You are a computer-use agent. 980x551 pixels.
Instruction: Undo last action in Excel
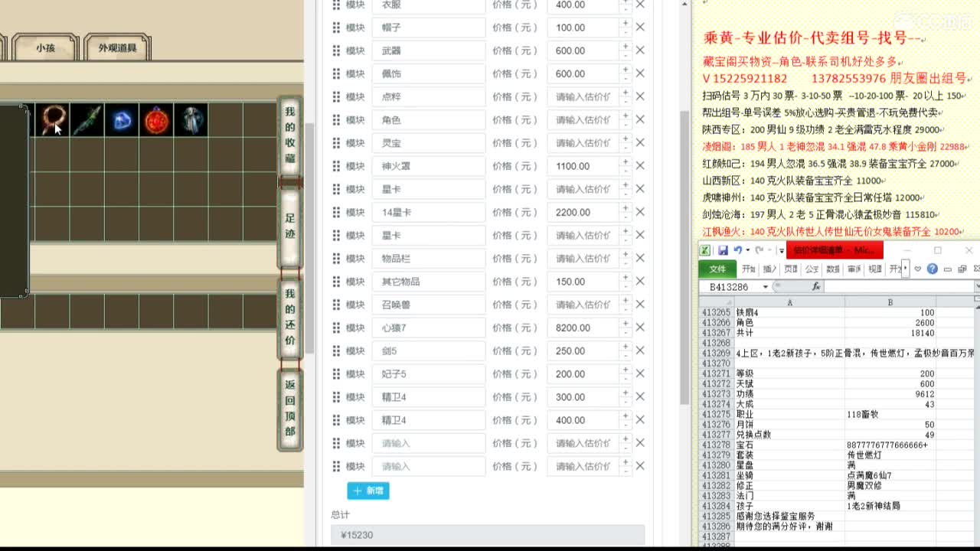pos(737,250)
